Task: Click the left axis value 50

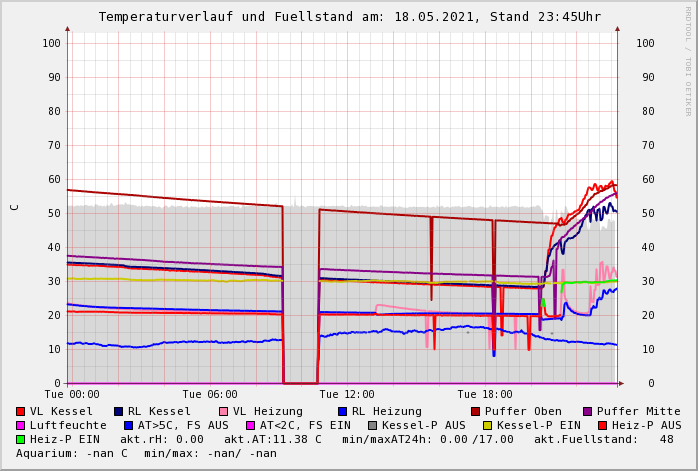Action: click(54, 213)
